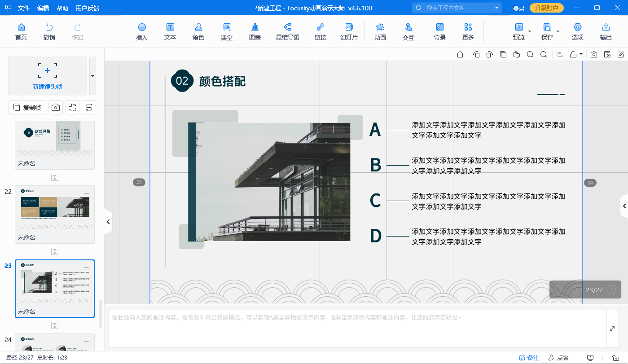Screen dimensions: 628x364
Task: Select the 欧式风格 frame thumbnail
Action: pyautogui.click(x=55, y=145)
